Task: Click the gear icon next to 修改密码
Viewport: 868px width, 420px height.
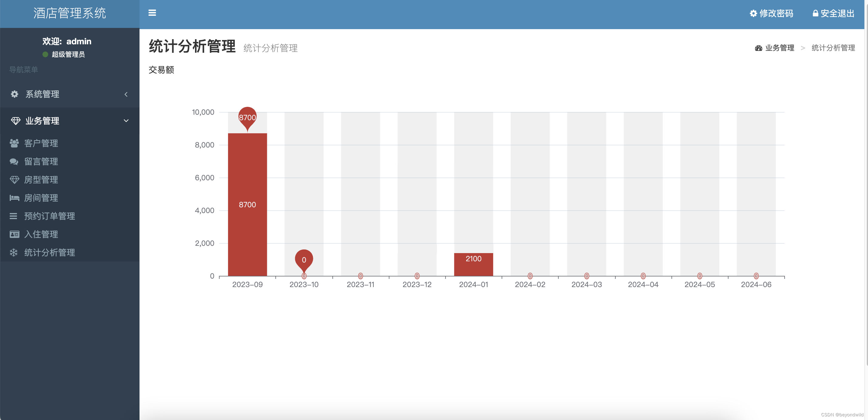Action: pos(754,14)
